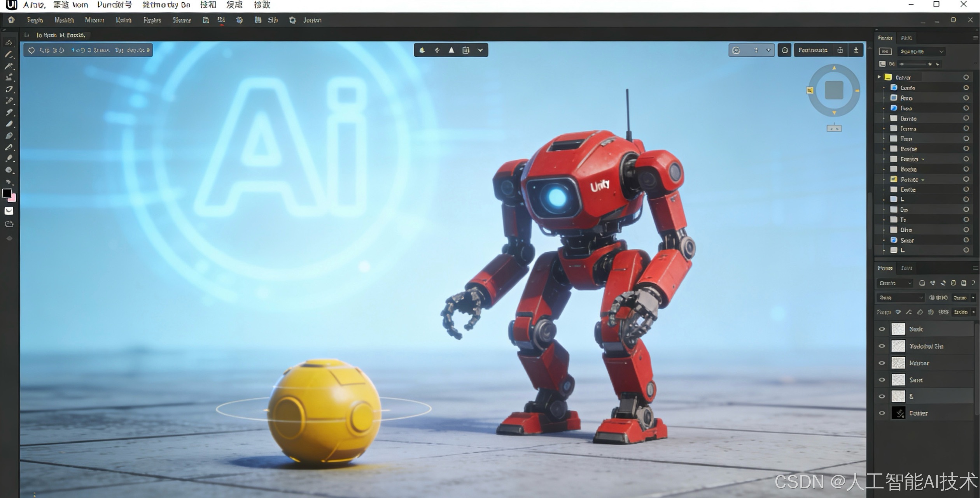Screen dimensions: 980x498
Task: Select the Dattier layer thumbnail
Action: [898, 413]
